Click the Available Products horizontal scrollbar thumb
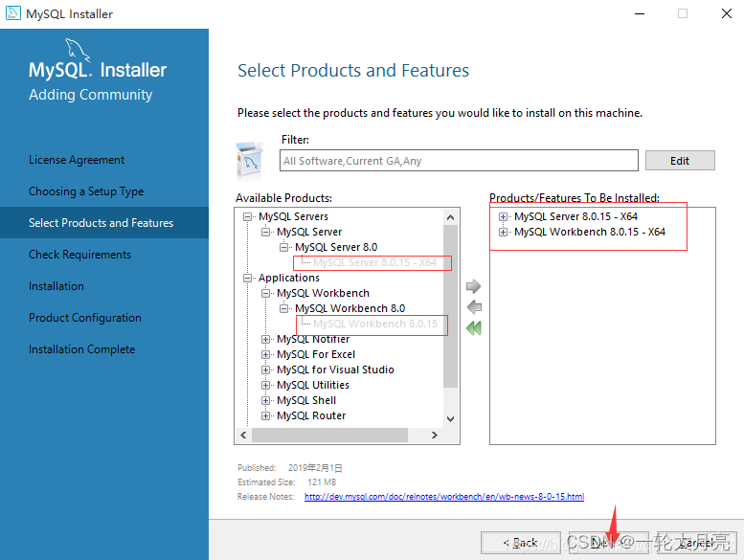Image resolution: width=744 pixels, height=560 pixels. pyautogui.click(x=329, y=435)
